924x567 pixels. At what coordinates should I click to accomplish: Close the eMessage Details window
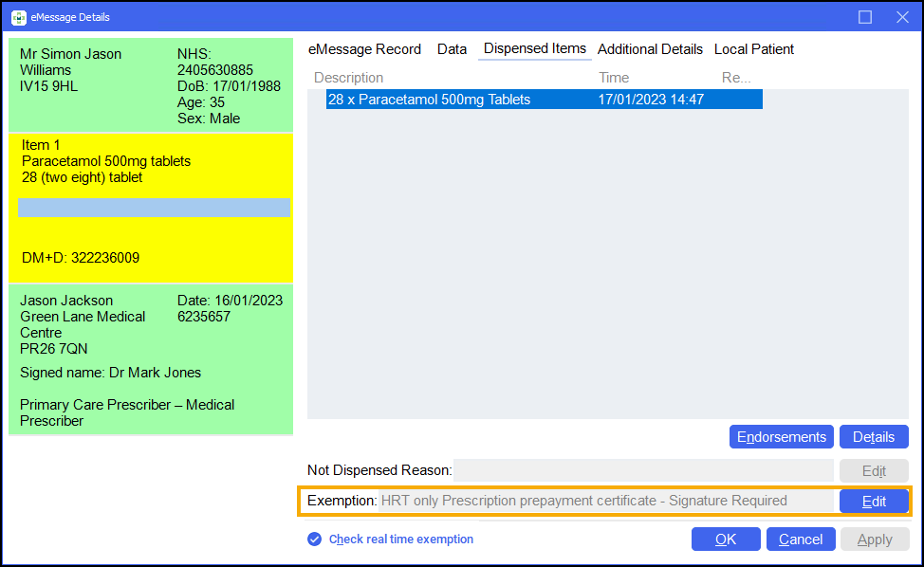coord(902,17)
